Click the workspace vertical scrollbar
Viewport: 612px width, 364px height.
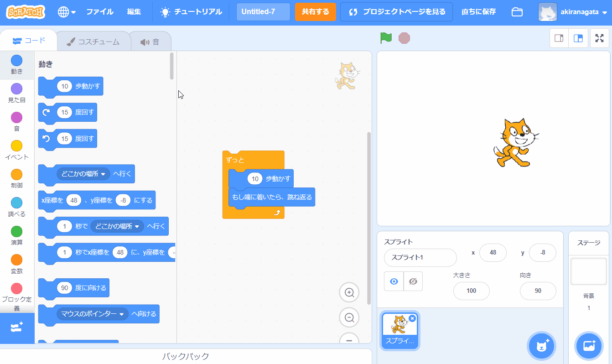tap(369, 218)
